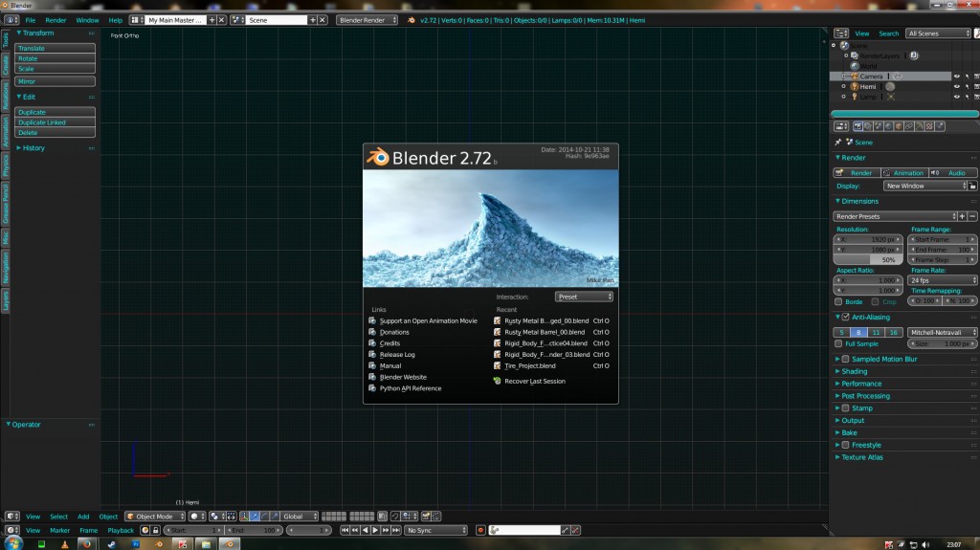This screenshot has width=980, height=550.
Task: Open the Texture properties tab icon
Action: pyautogui.click(x=929, y=126)
